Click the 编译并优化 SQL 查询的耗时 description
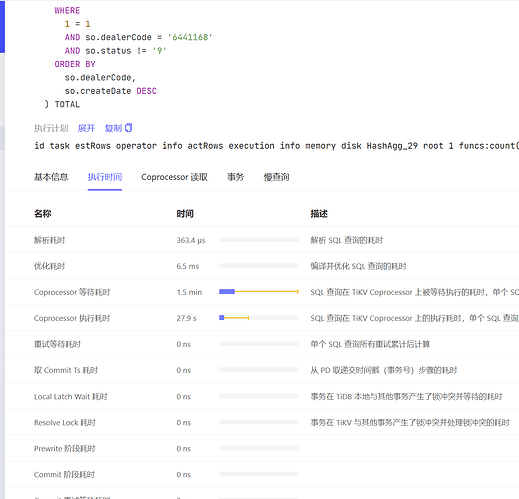Screen dimensions: 519x499 (x=358, y=266)
